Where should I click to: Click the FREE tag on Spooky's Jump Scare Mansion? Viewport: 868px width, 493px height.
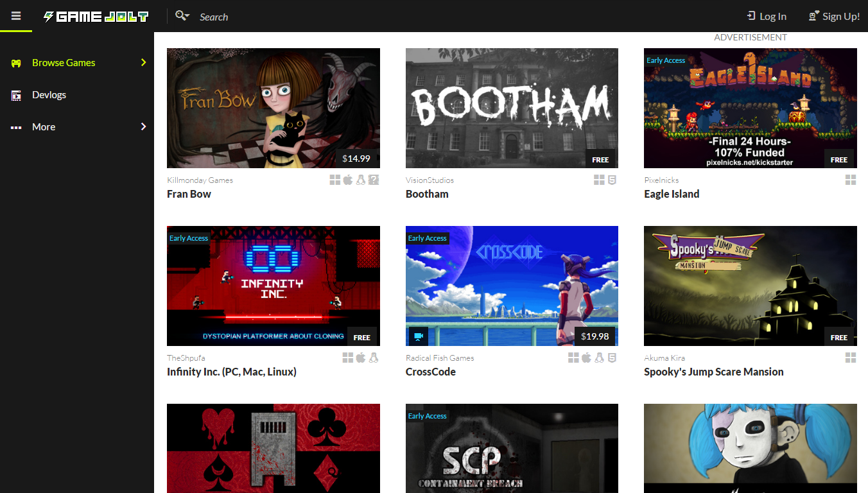pos(839,337)
